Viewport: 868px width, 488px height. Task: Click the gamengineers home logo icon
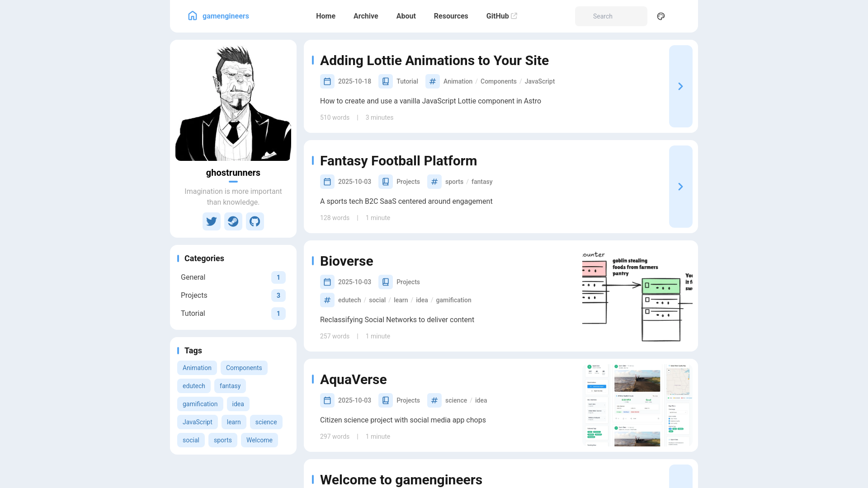[193, 16]
